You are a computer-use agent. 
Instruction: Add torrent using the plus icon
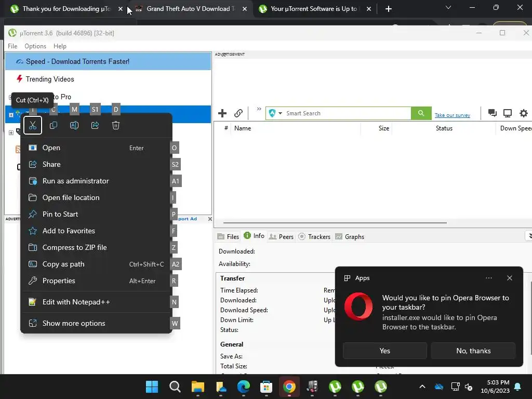click(222, 113)
